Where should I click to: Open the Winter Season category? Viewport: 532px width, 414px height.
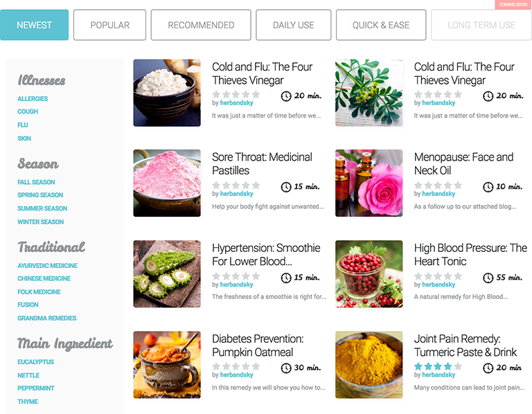point(41,222)
